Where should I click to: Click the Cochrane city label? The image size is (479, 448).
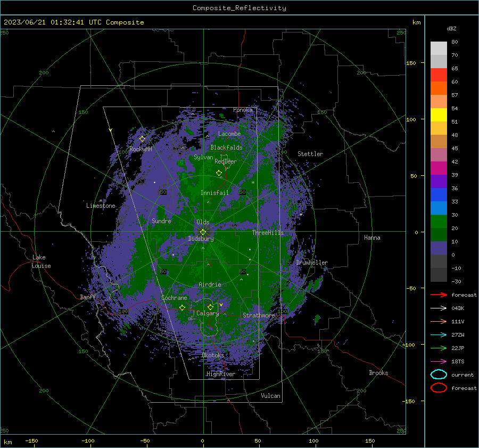174,298
